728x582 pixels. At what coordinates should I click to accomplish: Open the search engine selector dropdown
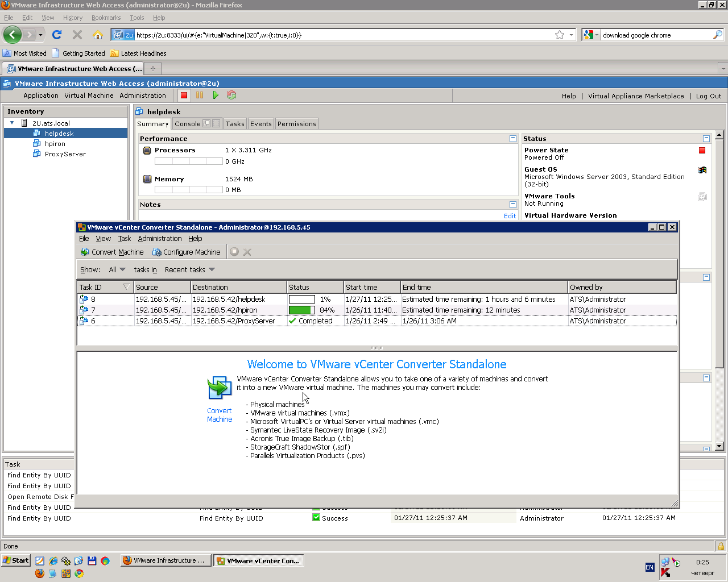pos(591,35)
